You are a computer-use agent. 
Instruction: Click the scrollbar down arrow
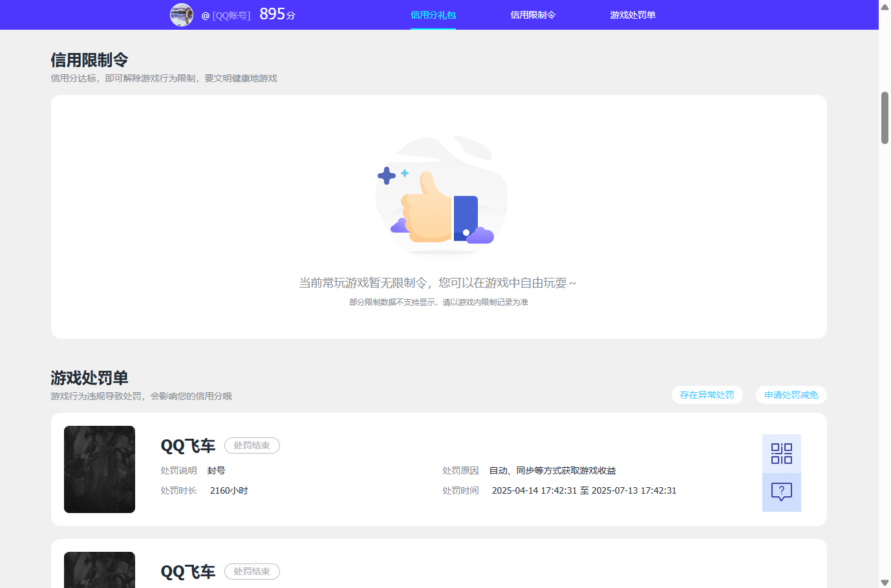(885, 582)
